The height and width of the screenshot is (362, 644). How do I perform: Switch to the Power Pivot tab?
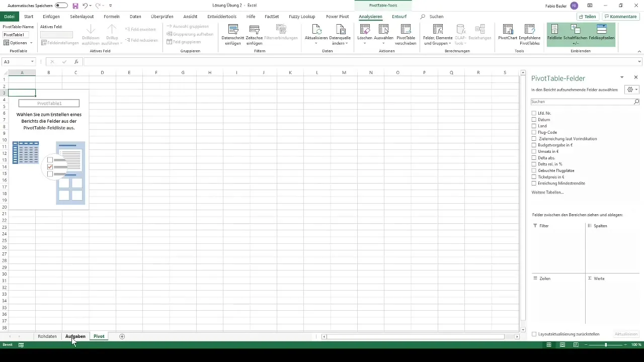point(337,17)
